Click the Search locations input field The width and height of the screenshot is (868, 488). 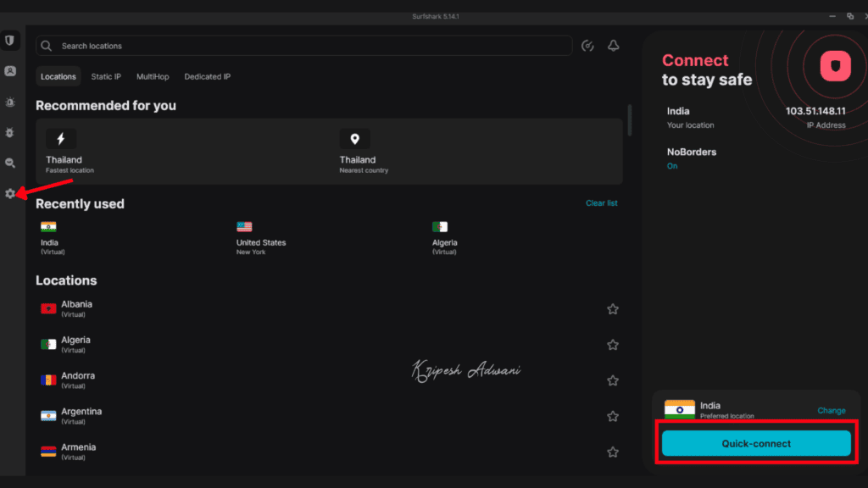[x=303, y=46]
